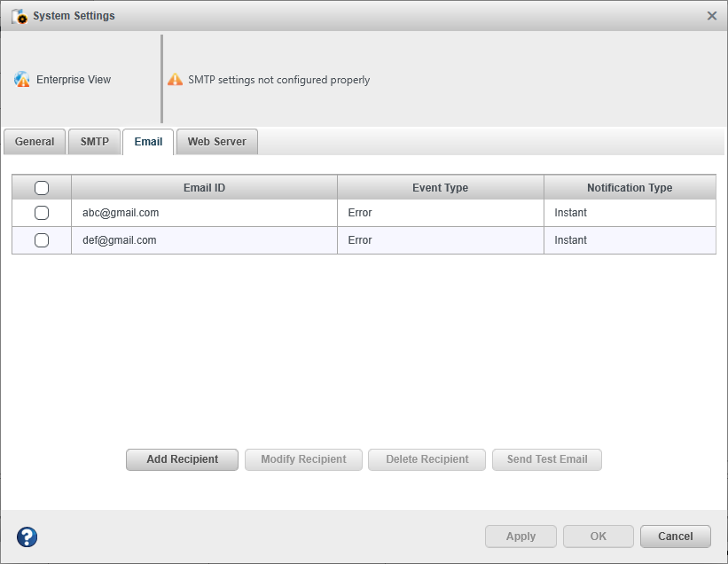Open the SMTP tab
The width and height of the screenshot is (728, 564).
point(94,142)
